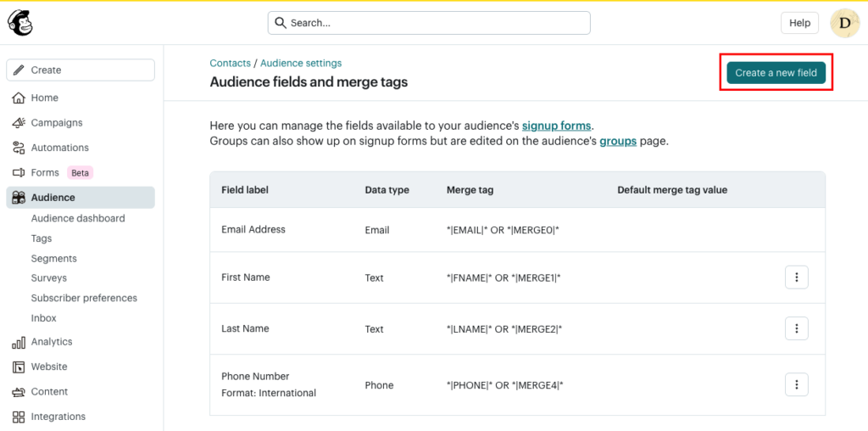Click the Integrations grid icon
Screen dimensions: 868x431
pos(19,417)
